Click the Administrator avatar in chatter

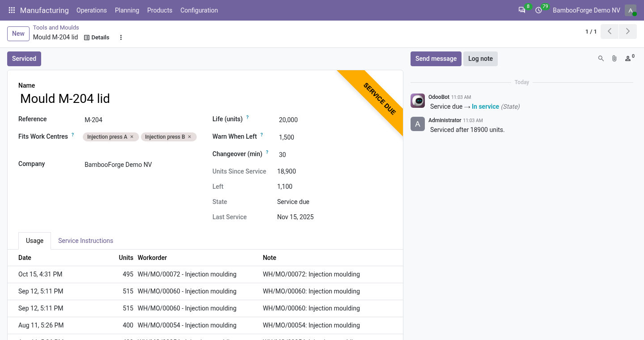coord(418,124)
